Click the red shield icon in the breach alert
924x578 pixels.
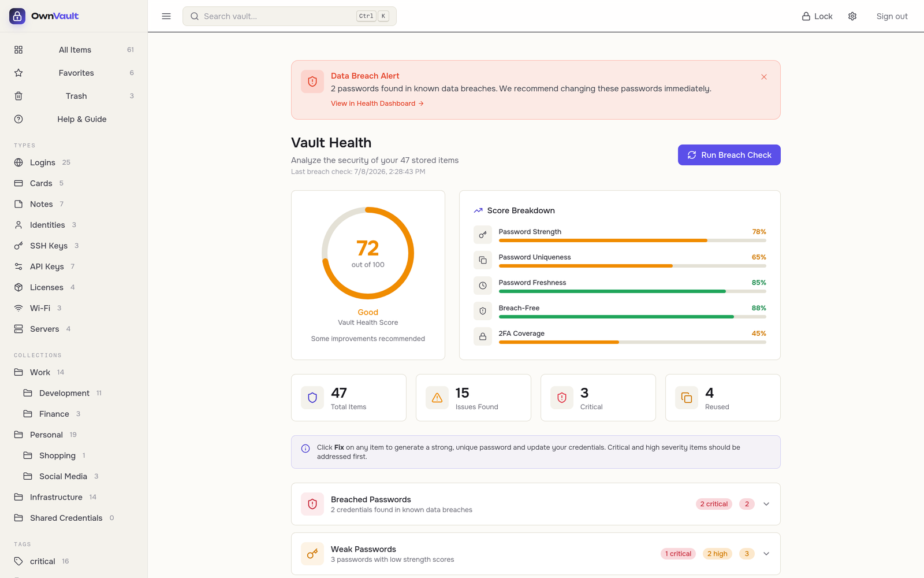312,81
